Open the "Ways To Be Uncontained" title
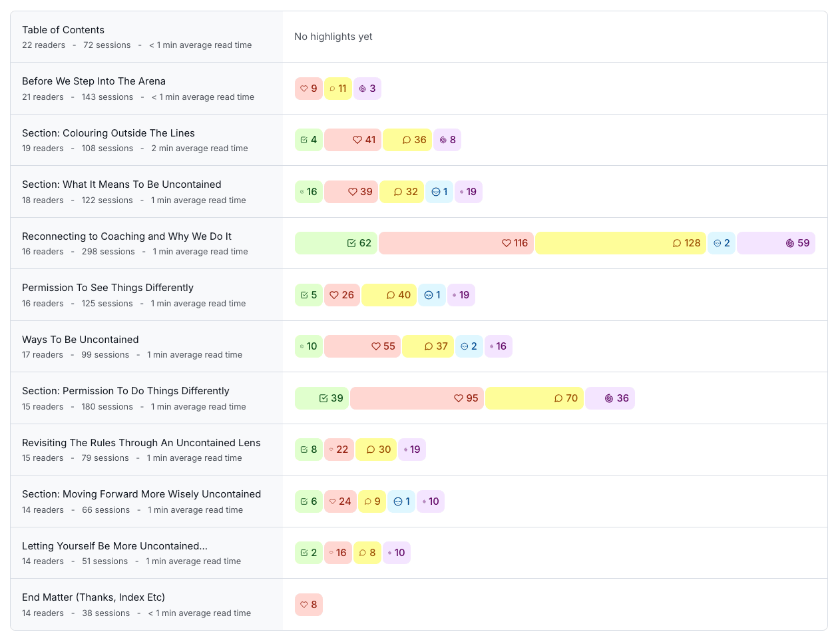 pos(81,340)
